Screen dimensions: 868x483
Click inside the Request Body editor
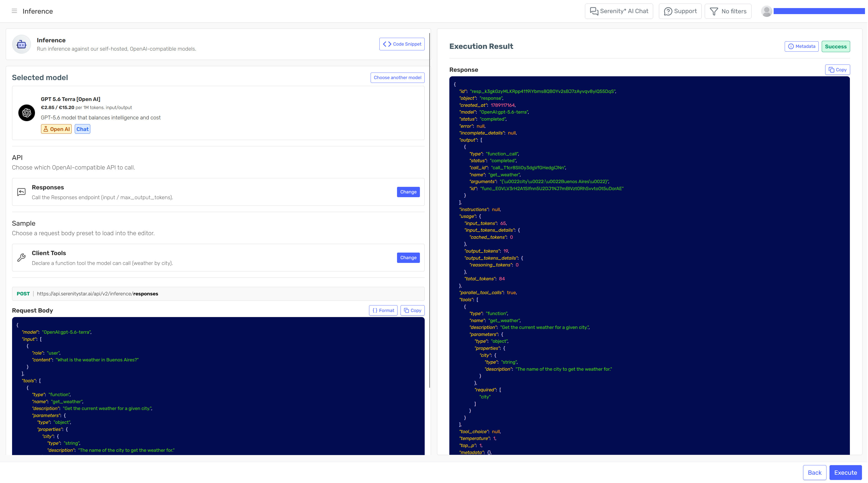click(218, 386)
